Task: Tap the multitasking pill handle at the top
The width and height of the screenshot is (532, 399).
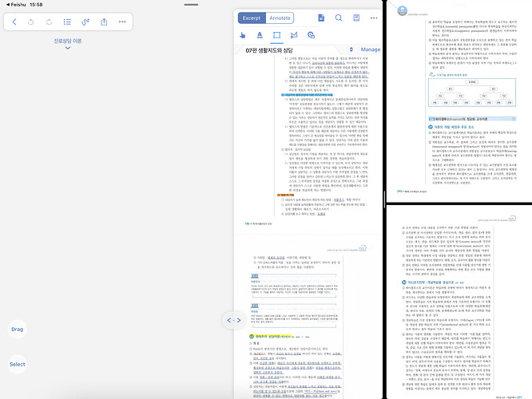Action: point(191,5)
